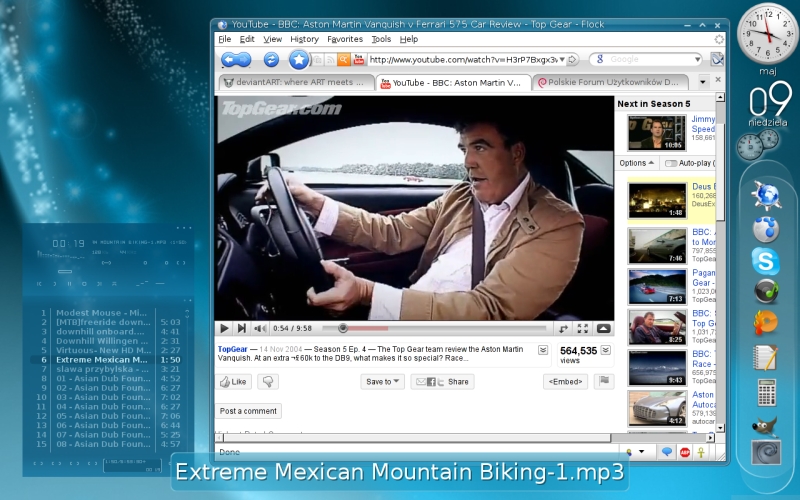
Task: Expand the video description
Action: (x=543, y=350)
